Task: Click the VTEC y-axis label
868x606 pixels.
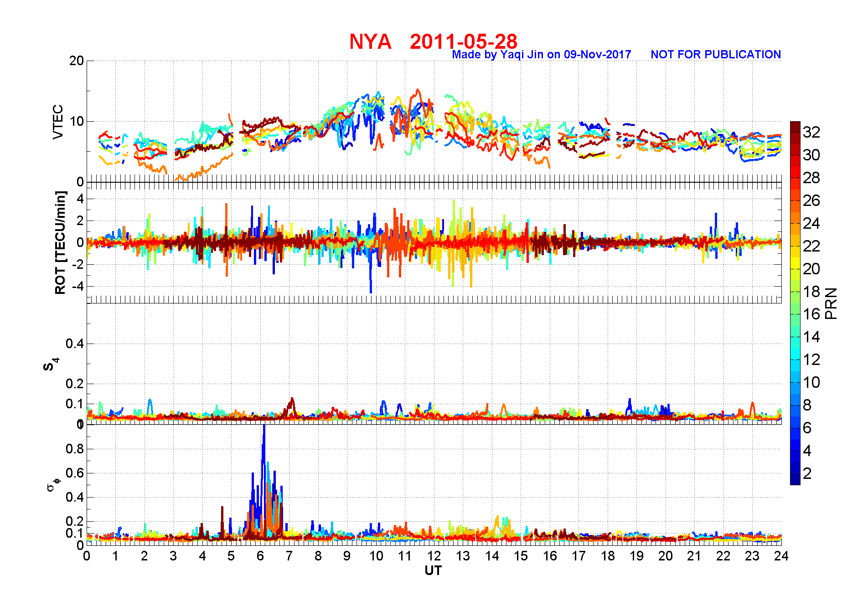Action: (x=58, y=122)
